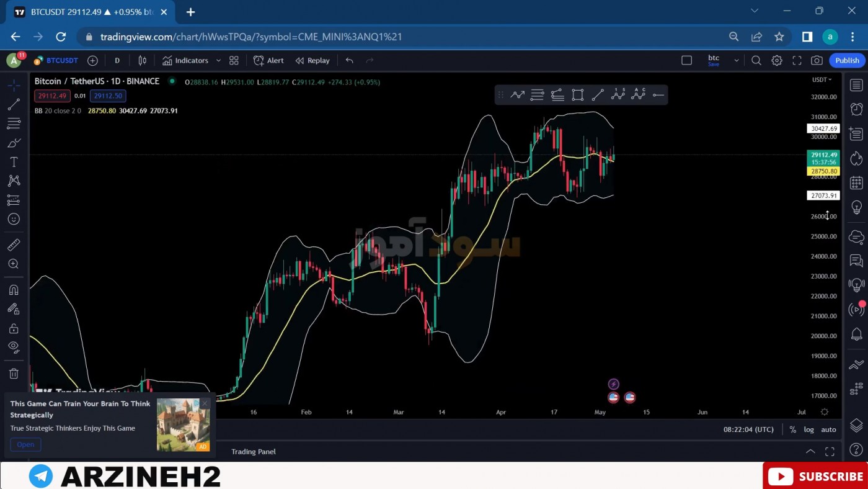Select the ruler measure tool
Screen dimensions: 868x489
pos(14,244)
